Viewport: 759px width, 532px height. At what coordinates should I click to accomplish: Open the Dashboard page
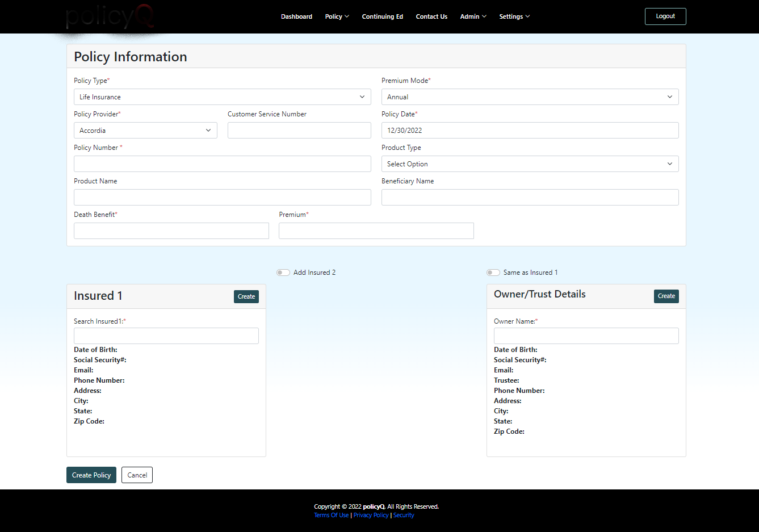pos(296,16)
